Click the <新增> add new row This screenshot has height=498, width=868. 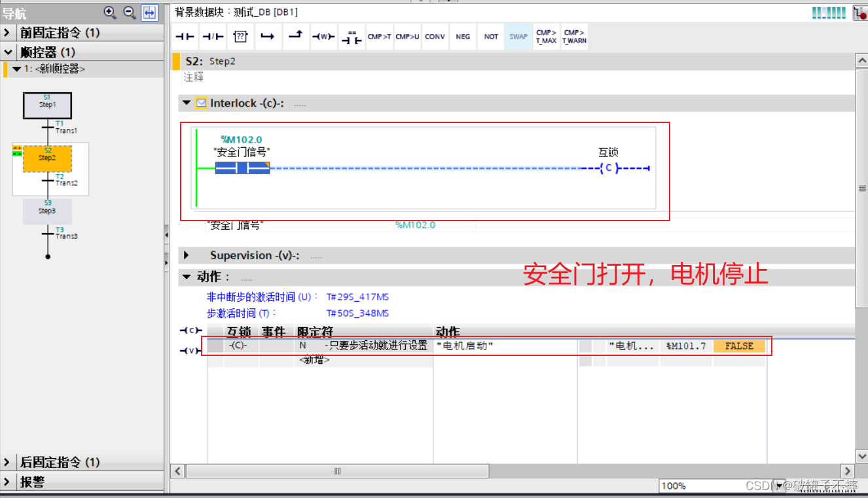pyautogui.click(x=314, y=360)
